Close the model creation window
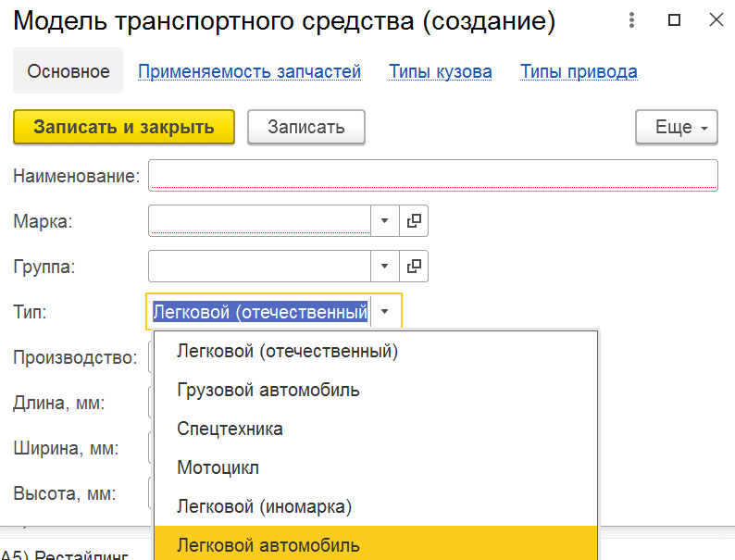The image size is (735, 560). [x=716, y=20]
